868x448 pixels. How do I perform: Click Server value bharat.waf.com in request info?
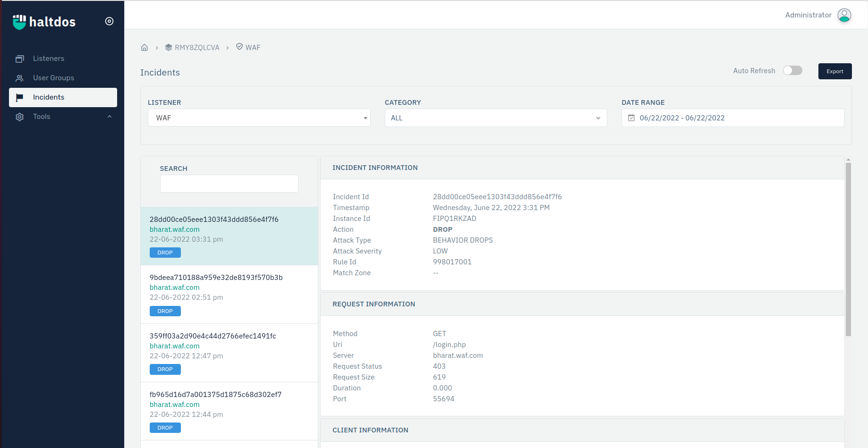[x=458, y=355]
